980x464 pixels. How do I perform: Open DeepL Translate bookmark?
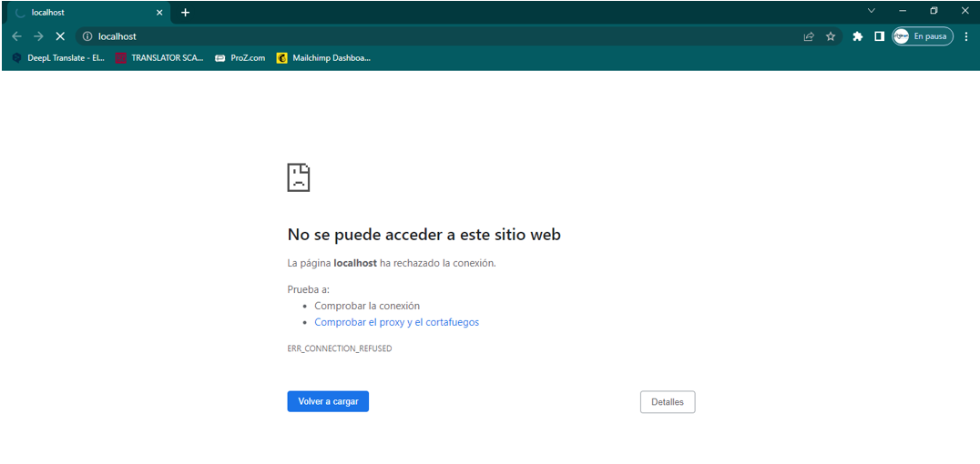(x=59, y=58)
